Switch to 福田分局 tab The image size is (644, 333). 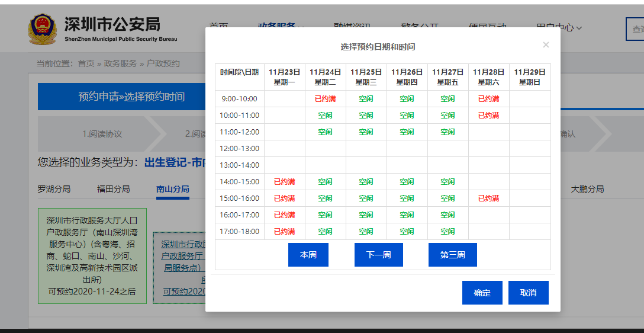click(113, 190)
